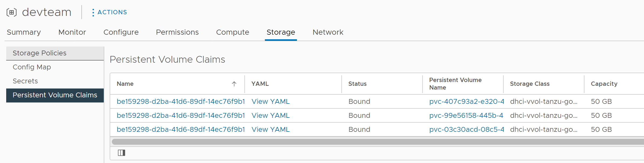Select Persistent Volume Claims sidebar item
The height and width of the screenshot is (163, 644).
point(55,95)
